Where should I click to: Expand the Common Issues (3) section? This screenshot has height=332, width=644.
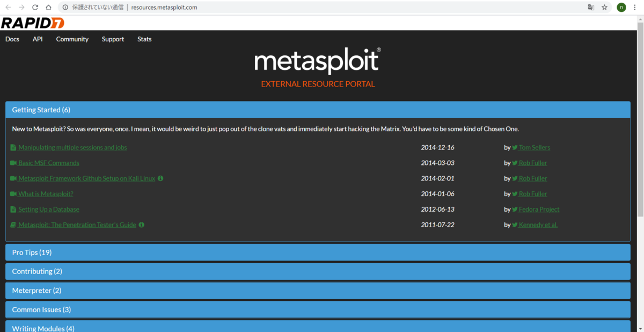click(x=318, y=309)
